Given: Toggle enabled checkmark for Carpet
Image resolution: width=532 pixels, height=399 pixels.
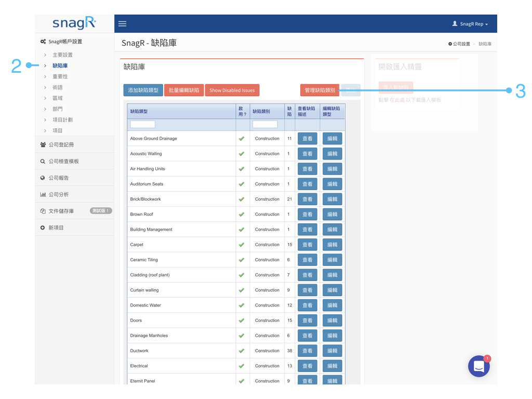Looking at the screenshot, I should (242, 245).
